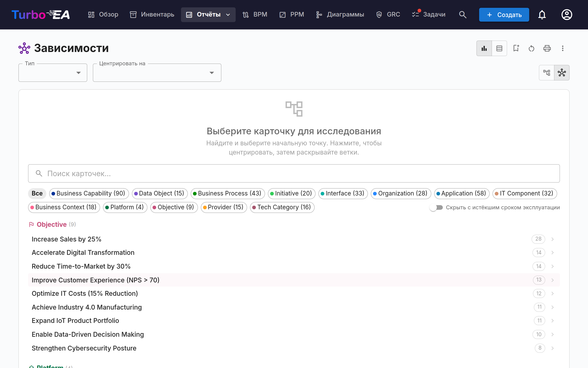Open user account profile icon
588x368 pixels.
[567, 14]
